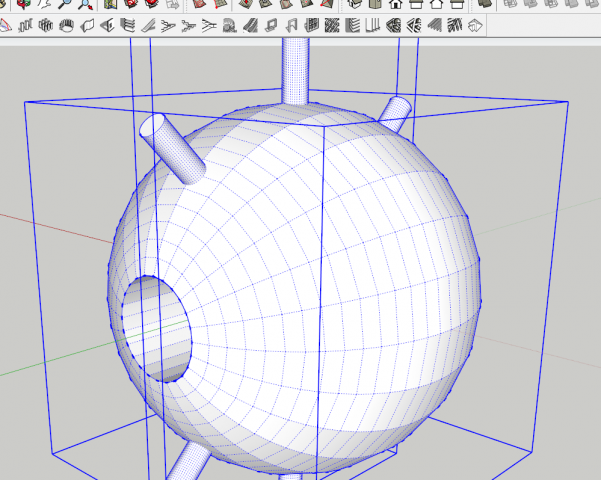This screenshot has width=601, height=480.
Task: Select the horizontal grooves tool
Action: [128, 26]
